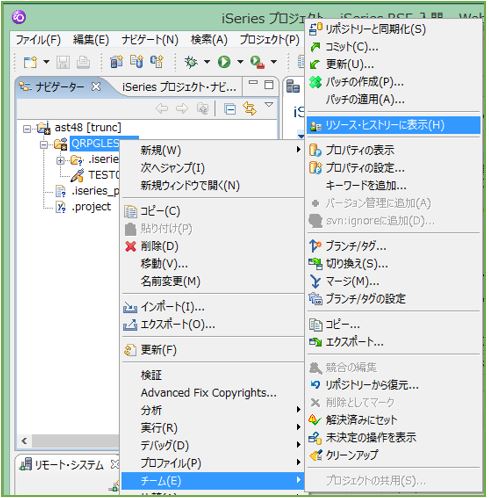Viewport: 489px width, 498px height.
Task: Choose プロパティの表示
Action: (394, 150)
